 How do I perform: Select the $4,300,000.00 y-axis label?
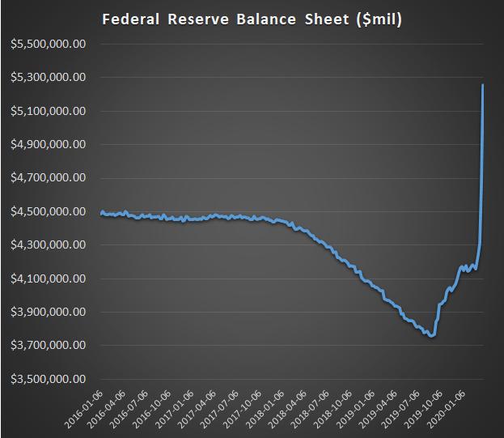pyautogui.click(x=48, y=245)
